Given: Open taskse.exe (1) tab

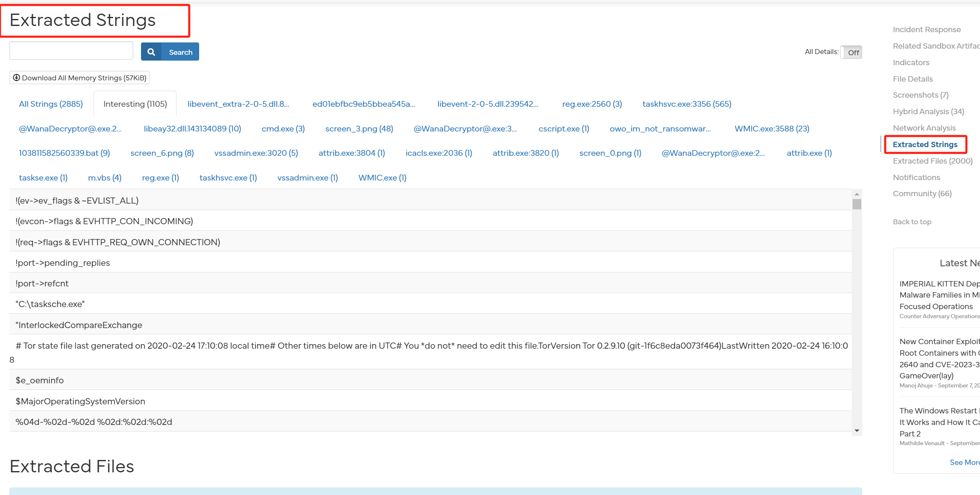Looking at the screenshot, I should click(43, 178).
